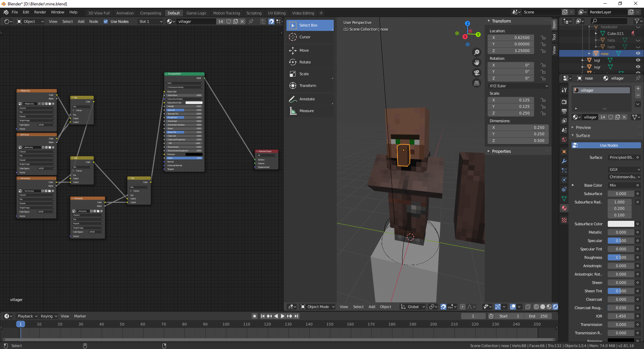Click the pan view hand icon
The height and width of the screenshot is (349, 644).
click(477, 62)
